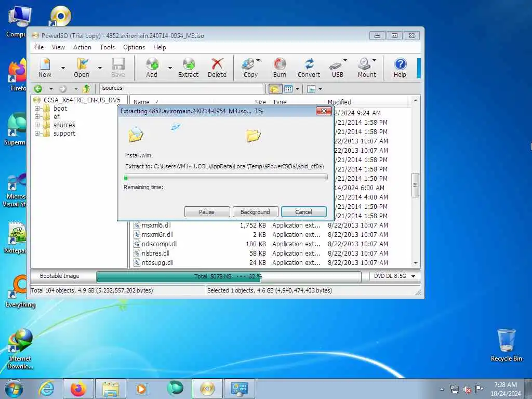Click the PowerISO taskbar button
The width and height of the screenshot is (532, 399).
pyautogui.click(x=207, y=389)
